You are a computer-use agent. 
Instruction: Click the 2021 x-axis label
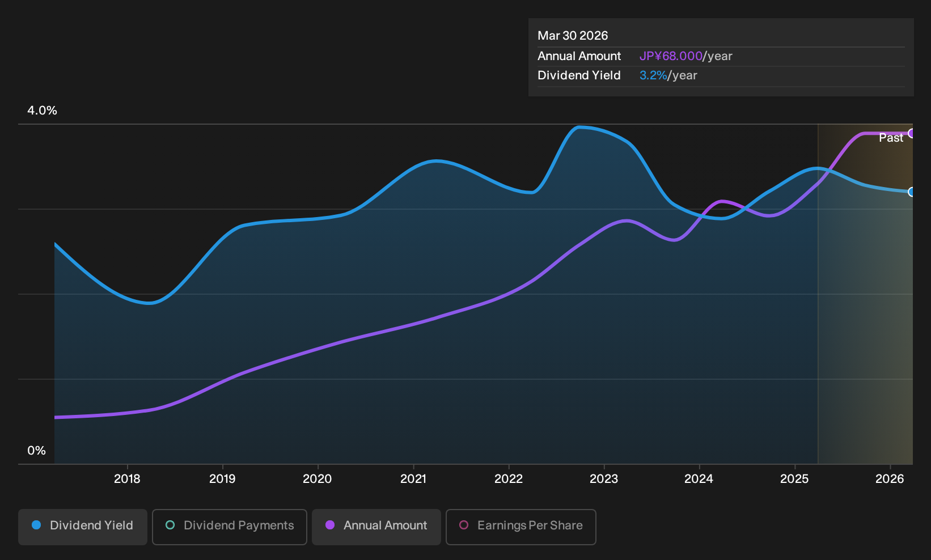click(413, 479)
